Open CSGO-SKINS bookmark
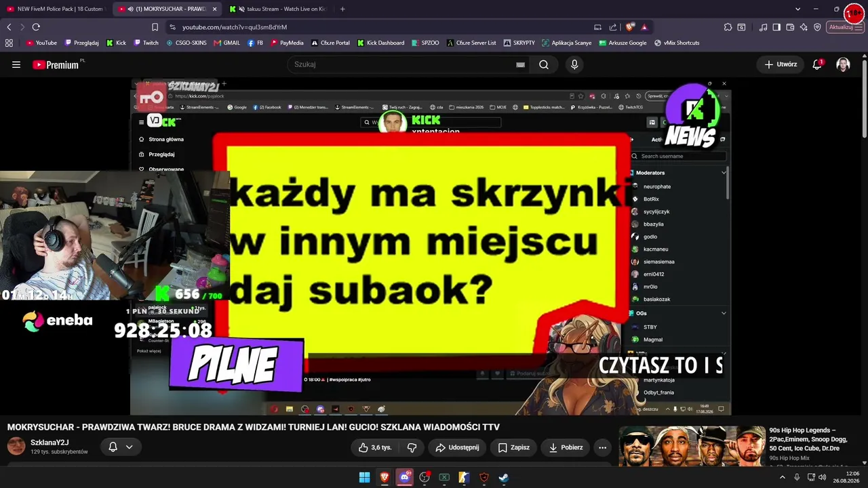The height and width of the screenshot is (488, 868). pyautogui.click(x=186, y=43)
